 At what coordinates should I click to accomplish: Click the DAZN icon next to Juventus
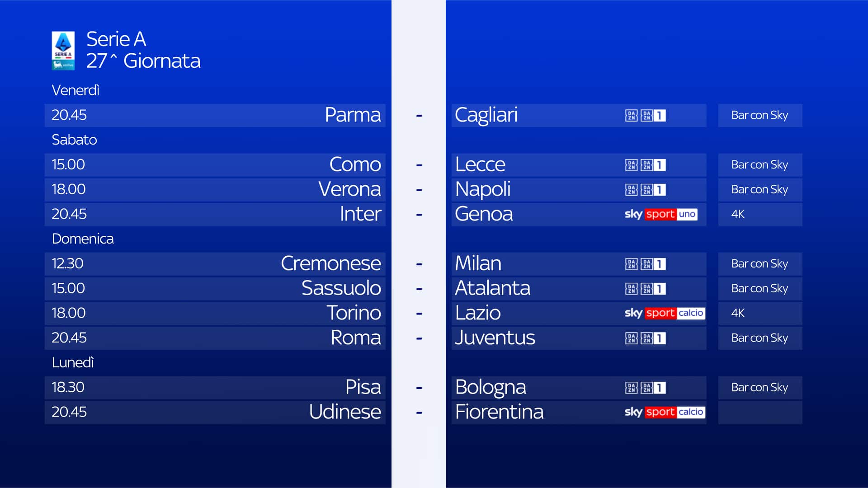click(x=631, y=338)
